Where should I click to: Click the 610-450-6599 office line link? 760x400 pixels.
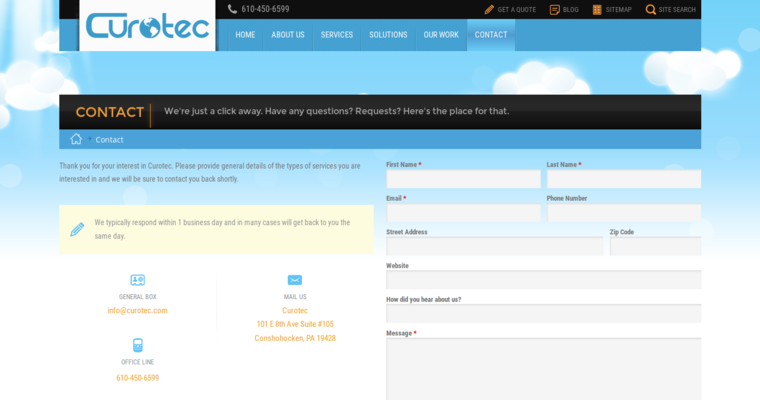tap(137, 378)
